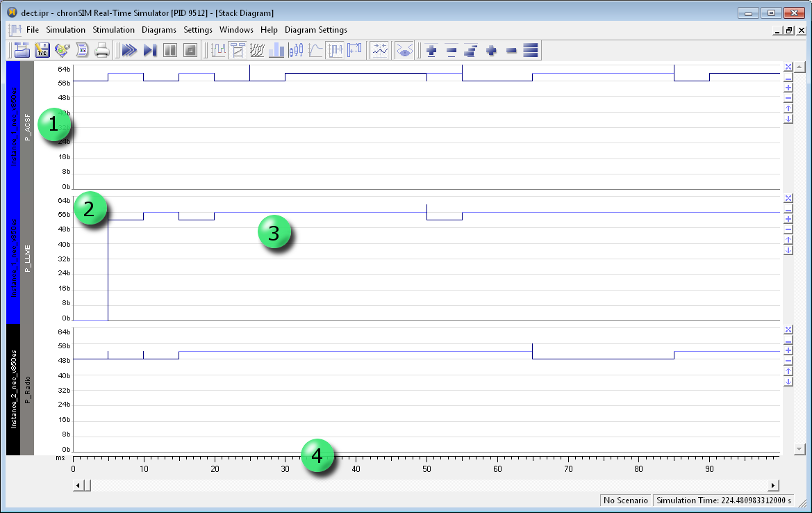
Task: Open the Help menu
Action: tap(269, 30)
